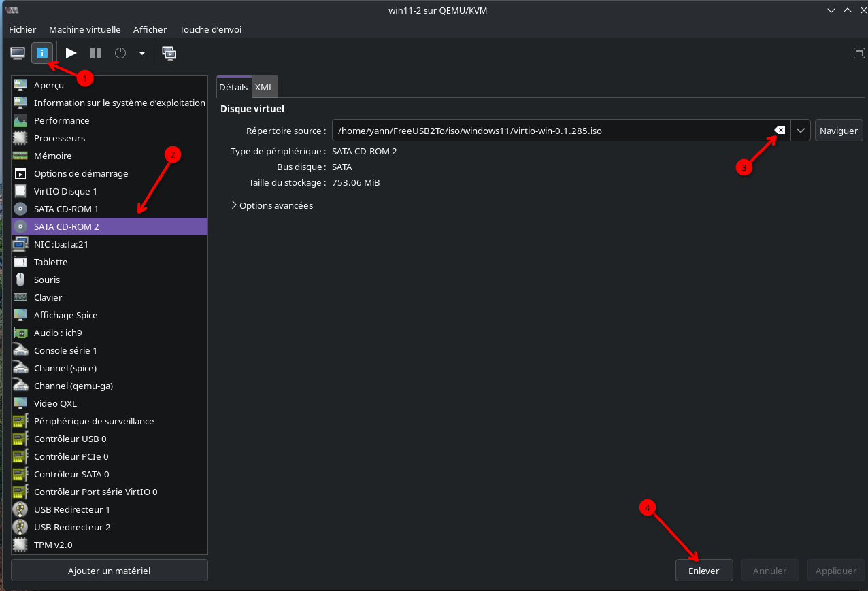Select TPM v2.0 device entry
Viewport: 868px width, 591px height.
[53, 545]
